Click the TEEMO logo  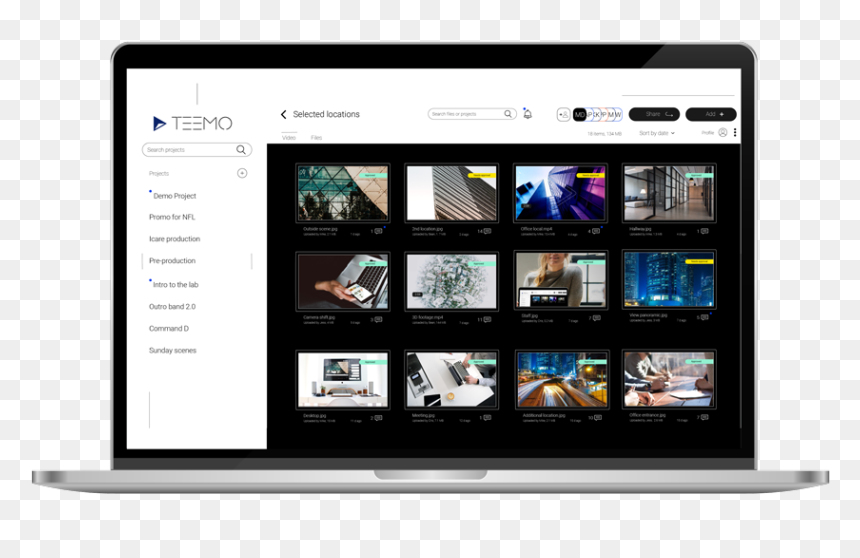pos(193,123)
